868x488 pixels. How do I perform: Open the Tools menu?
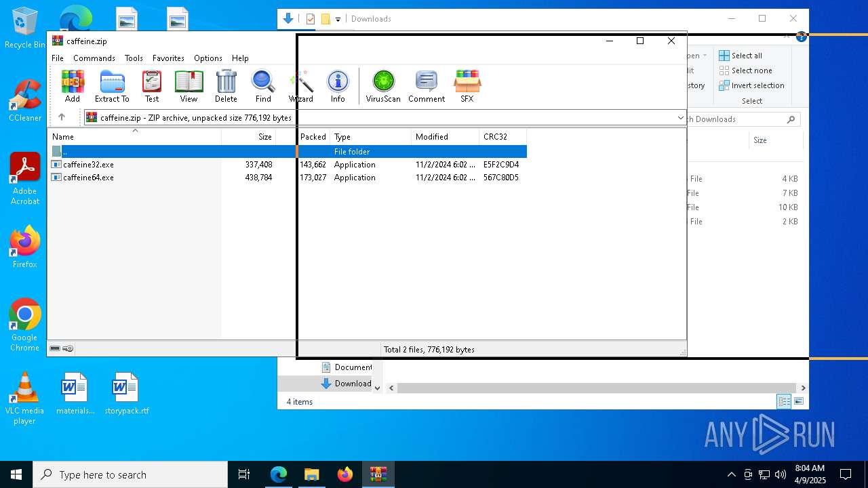[x=134, y=58]
